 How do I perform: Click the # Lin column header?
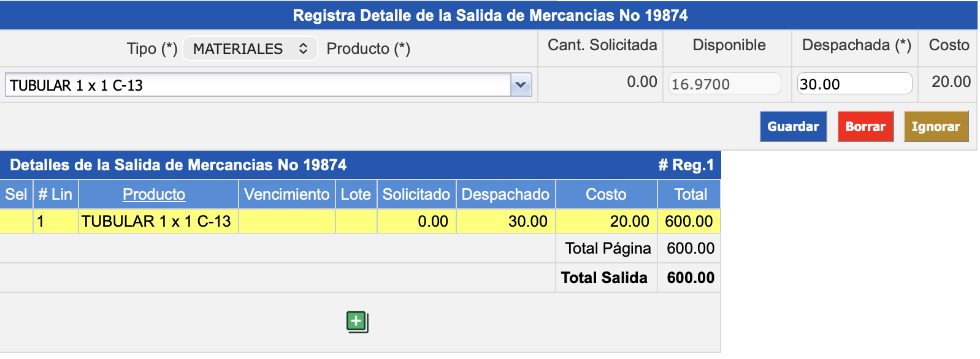[x=55, y=194]
